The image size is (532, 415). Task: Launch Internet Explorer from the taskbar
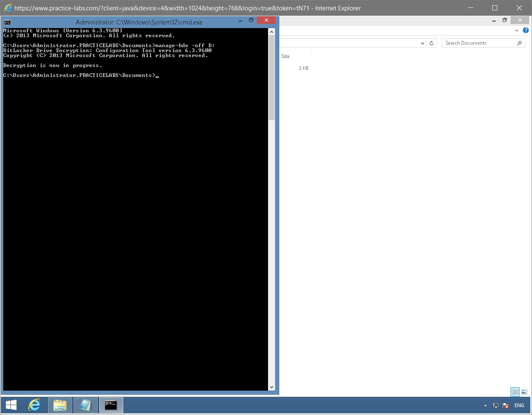(x=34, y=405)
